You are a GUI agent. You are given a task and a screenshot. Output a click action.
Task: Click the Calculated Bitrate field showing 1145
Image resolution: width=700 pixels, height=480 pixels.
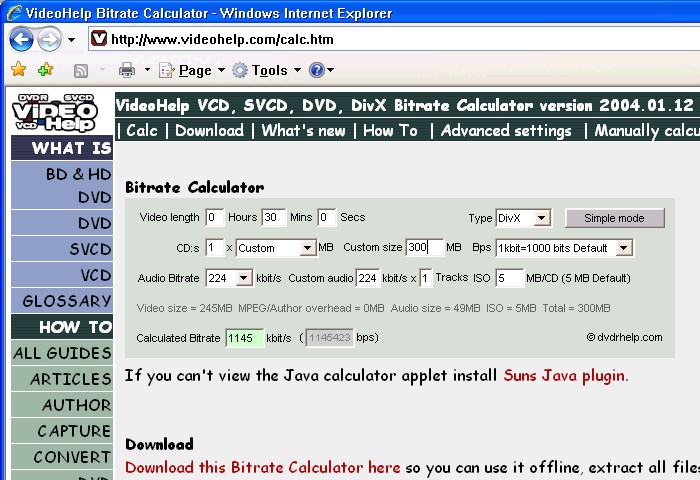(x=244, y=338)
